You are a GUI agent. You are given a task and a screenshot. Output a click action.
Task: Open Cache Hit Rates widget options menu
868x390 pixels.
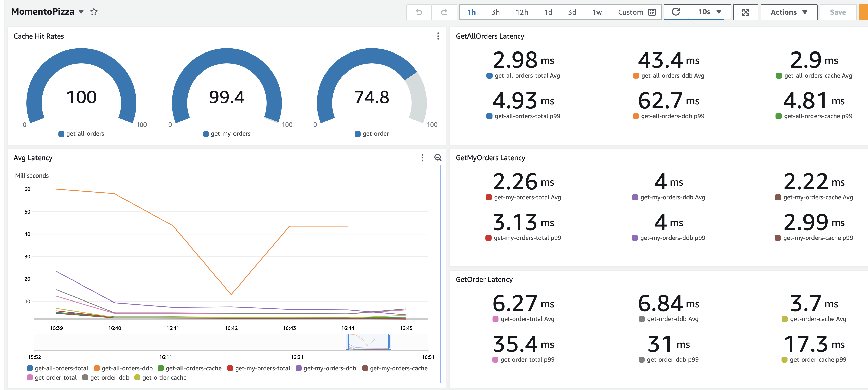pyautogui.click(x=438, y=36)
